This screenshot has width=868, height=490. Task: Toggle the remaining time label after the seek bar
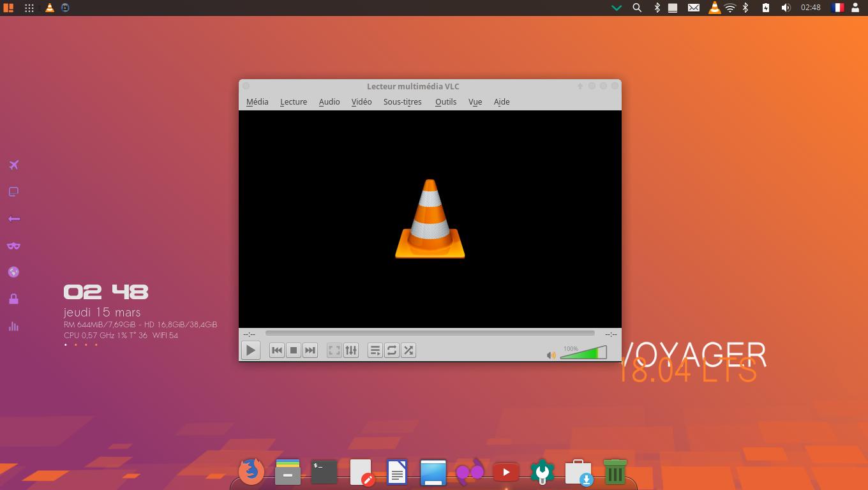tap(611, 334)
